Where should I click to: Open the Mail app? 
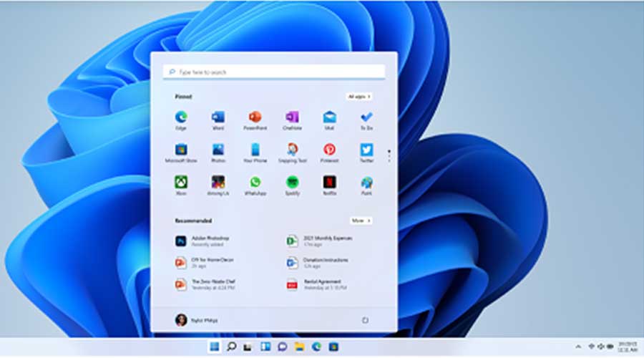tap(329, 120)
